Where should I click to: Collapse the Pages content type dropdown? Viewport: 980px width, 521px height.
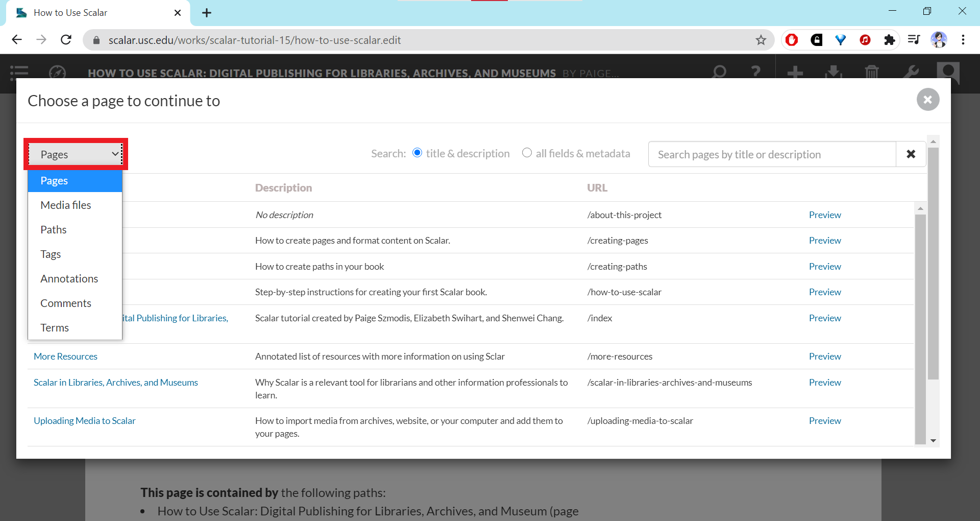(x=76, y=154)
